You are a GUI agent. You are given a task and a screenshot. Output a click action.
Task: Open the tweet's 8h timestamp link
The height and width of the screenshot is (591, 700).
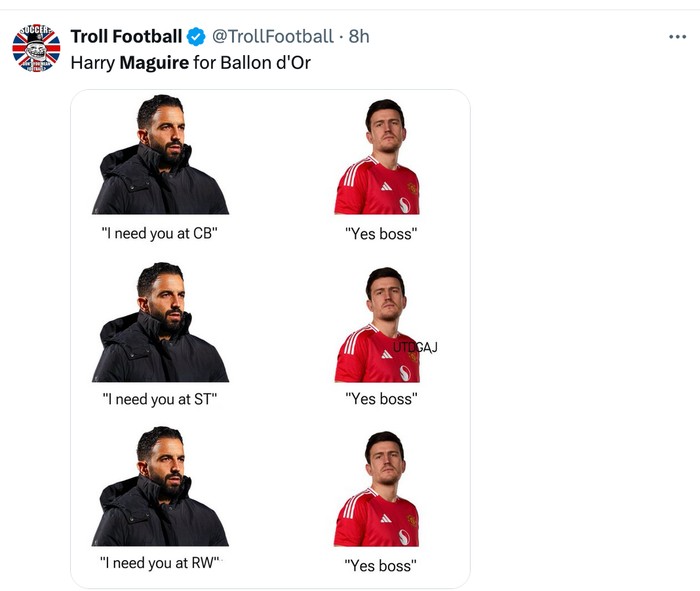359,37
